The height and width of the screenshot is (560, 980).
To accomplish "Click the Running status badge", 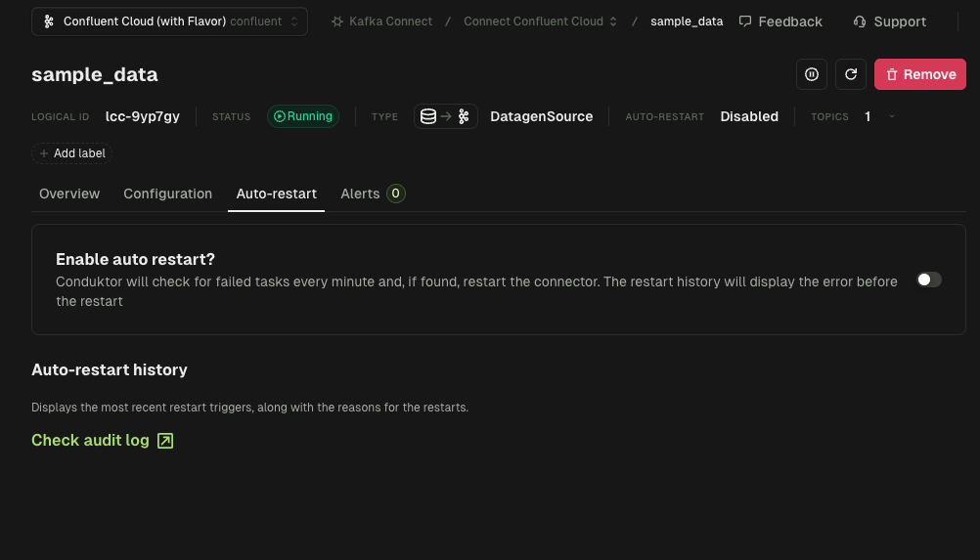I will pos(303,116).
